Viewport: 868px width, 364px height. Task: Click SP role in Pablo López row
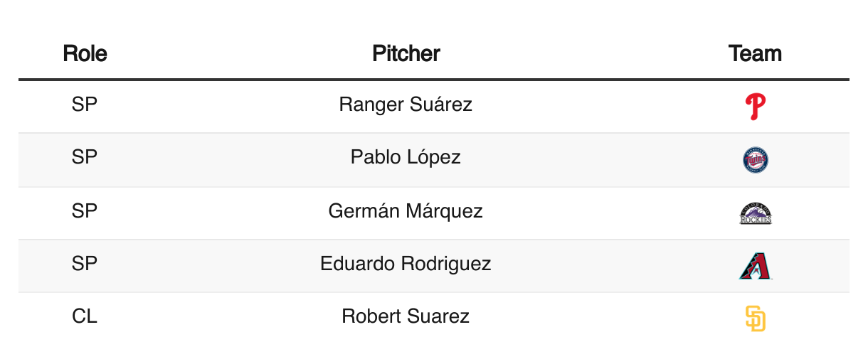pyautogui.click(x=85, y=157)
